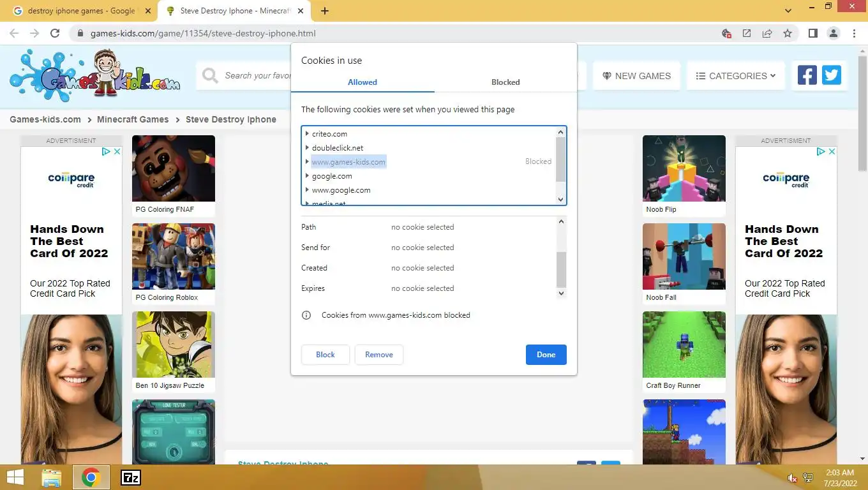Open the Windows Start button

tap(15, 477)
